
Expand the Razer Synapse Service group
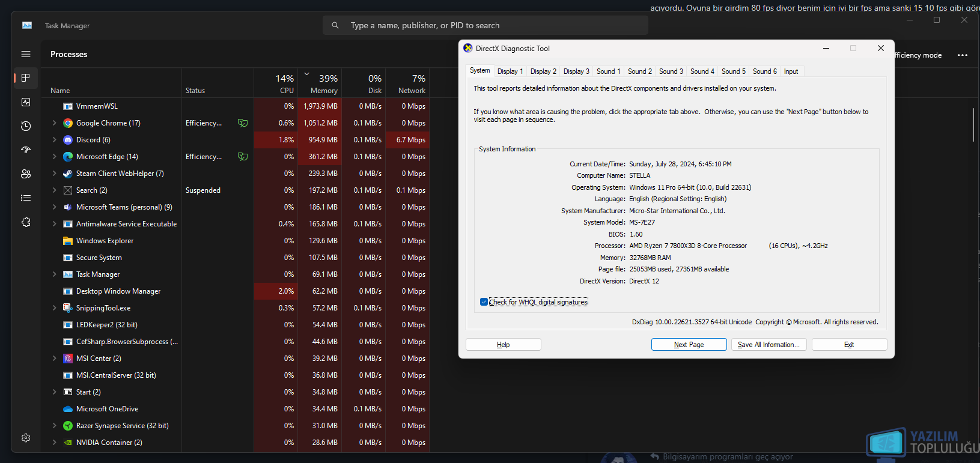(54, 426)
